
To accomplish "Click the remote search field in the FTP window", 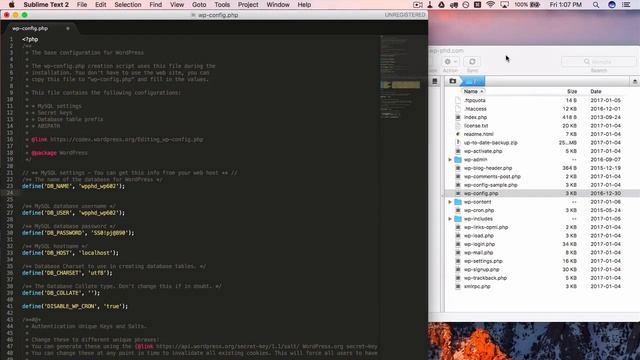I will point(598,62).
